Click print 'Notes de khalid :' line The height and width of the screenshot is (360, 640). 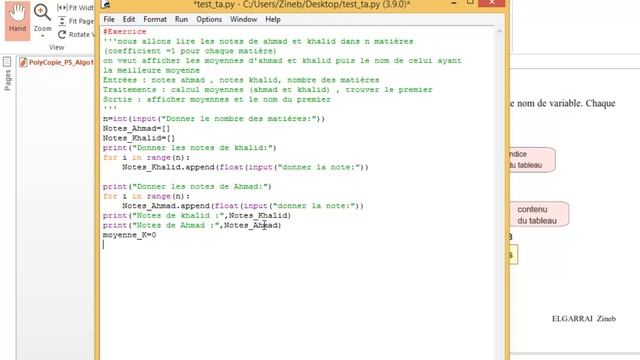(x=197, y=216)
